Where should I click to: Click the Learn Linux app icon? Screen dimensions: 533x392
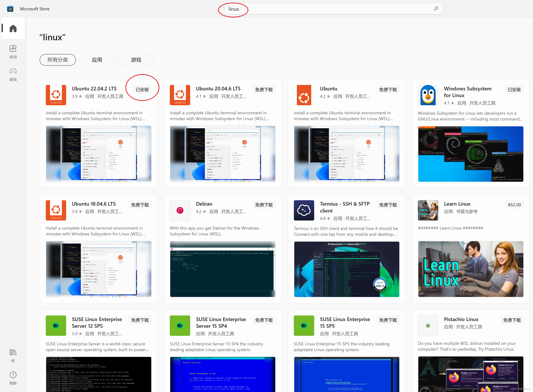[x=428, y=210]
